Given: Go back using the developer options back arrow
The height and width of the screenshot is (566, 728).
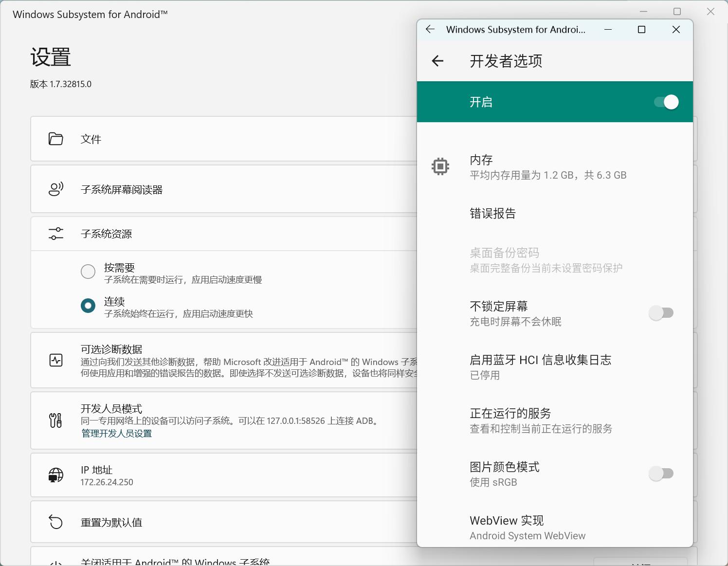Looking at the screenshot, I should (x=437, y=61).
